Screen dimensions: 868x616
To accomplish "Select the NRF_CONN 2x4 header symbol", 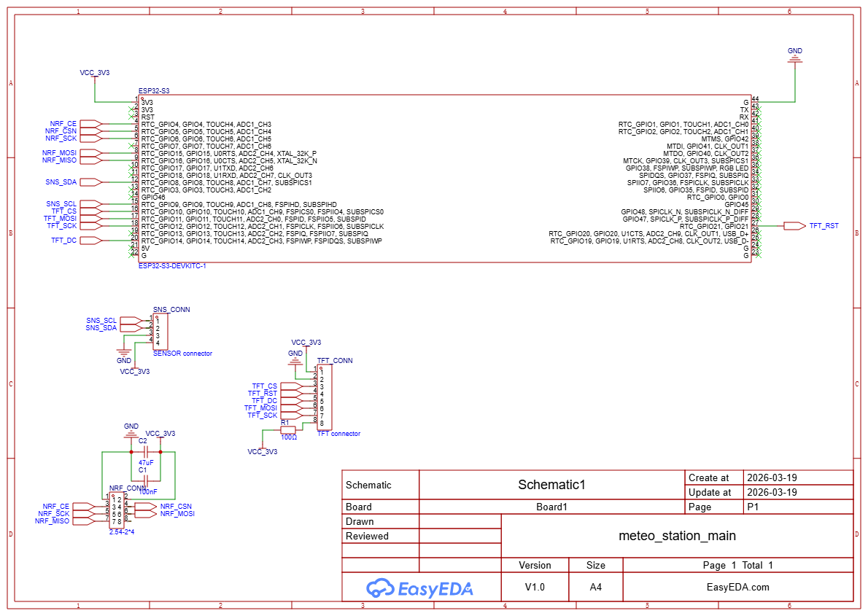I will (x=117, y=510).
